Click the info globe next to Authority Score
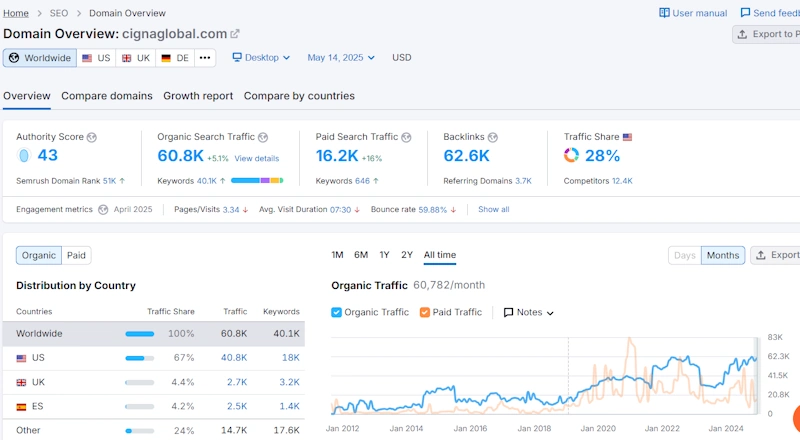The width and height of the screenshot is (800, 440). coord(92,137)
